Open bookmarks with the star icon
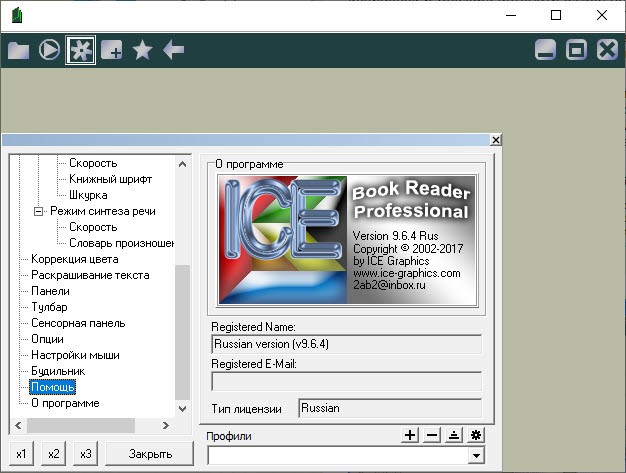The width and height of the screenshot is (626, 473). pyautogui.click(x=143, y=50)
